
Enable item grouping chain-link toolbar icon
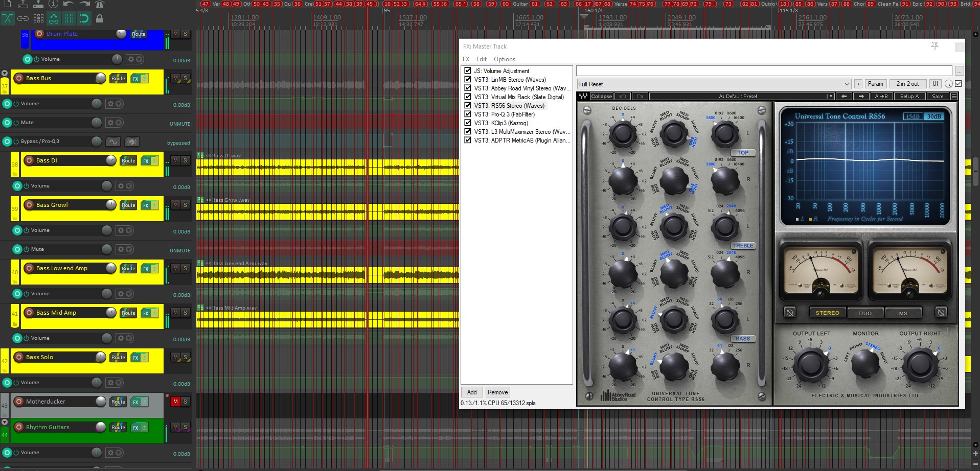click(23, 19)
